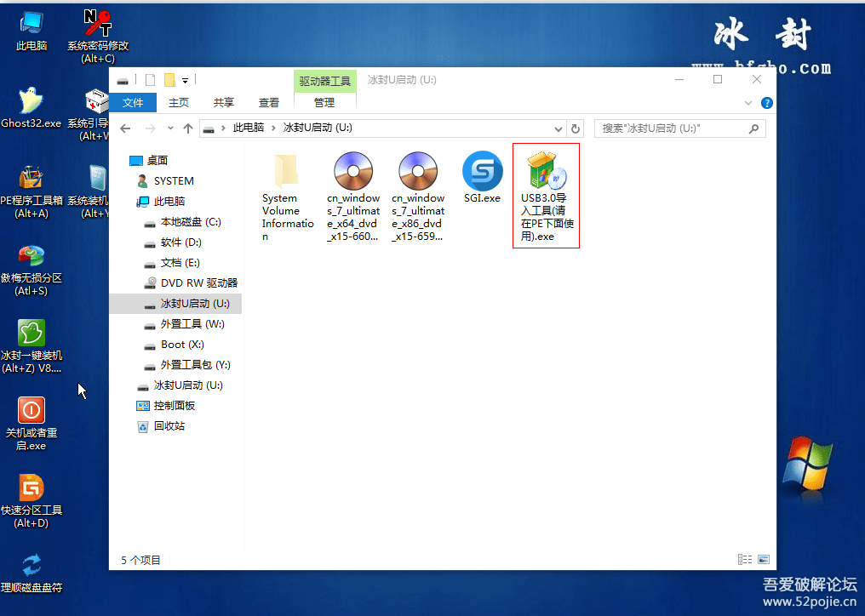
Task: Switch to the 管理 ribbon tab
Action: 324,103
